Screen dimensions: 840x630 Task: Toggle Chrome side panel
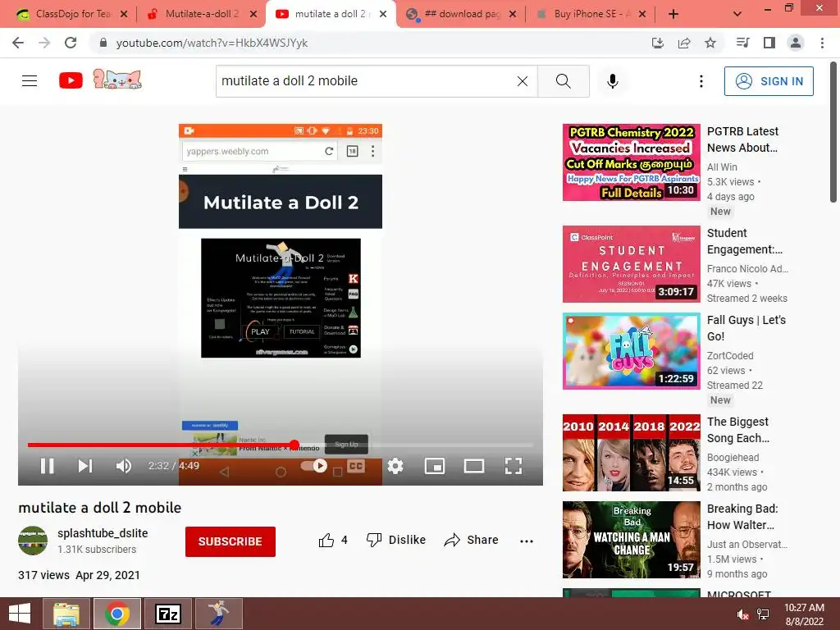769,43
